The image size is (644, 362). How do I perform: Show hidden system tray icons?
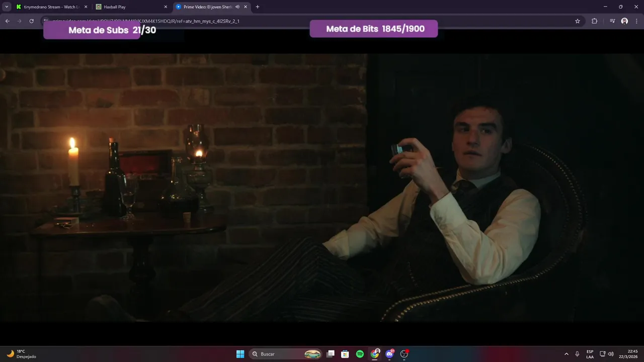pyautogui.click(x=567, y=354)
